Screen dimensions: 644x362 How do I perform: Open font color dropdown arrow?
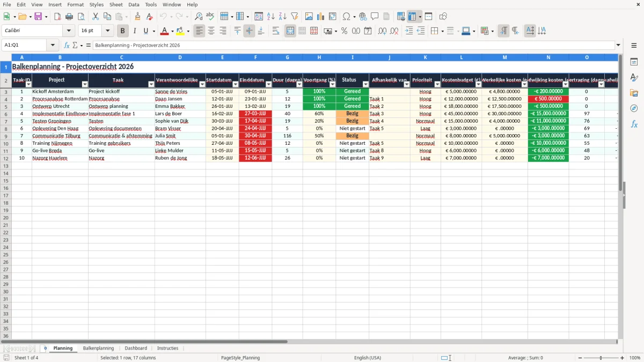click(172, 31)
